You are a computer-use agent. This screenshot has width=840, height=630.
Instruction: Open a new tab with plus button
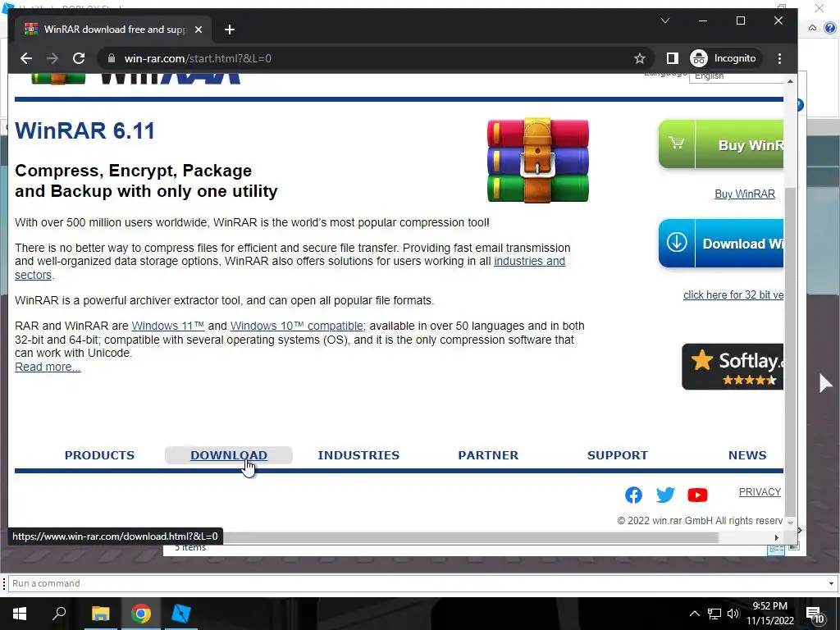click(230, 30)
